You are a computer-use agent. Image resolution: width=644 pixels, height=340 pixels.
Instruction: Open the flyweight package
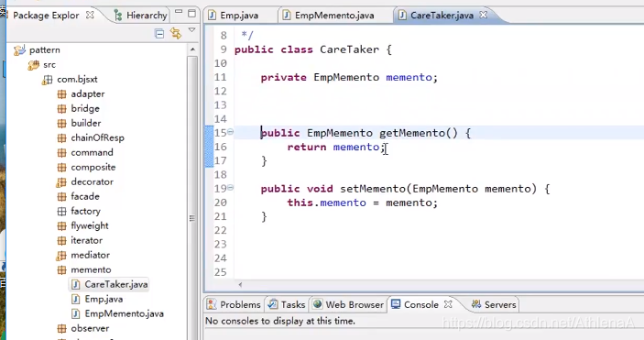coord(90,226)
